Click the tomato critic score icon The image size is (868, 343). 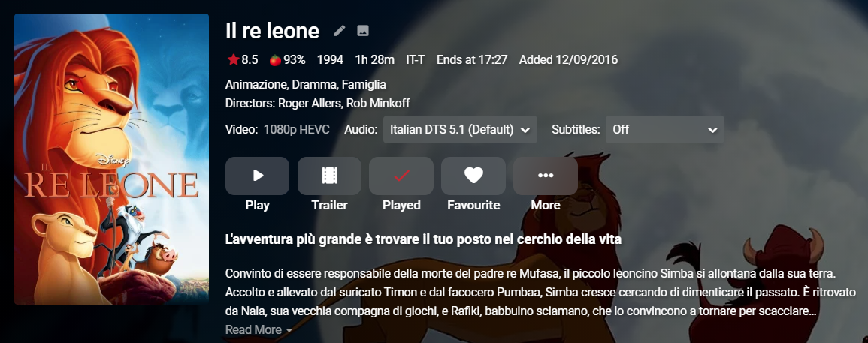(x=275, y=59)
